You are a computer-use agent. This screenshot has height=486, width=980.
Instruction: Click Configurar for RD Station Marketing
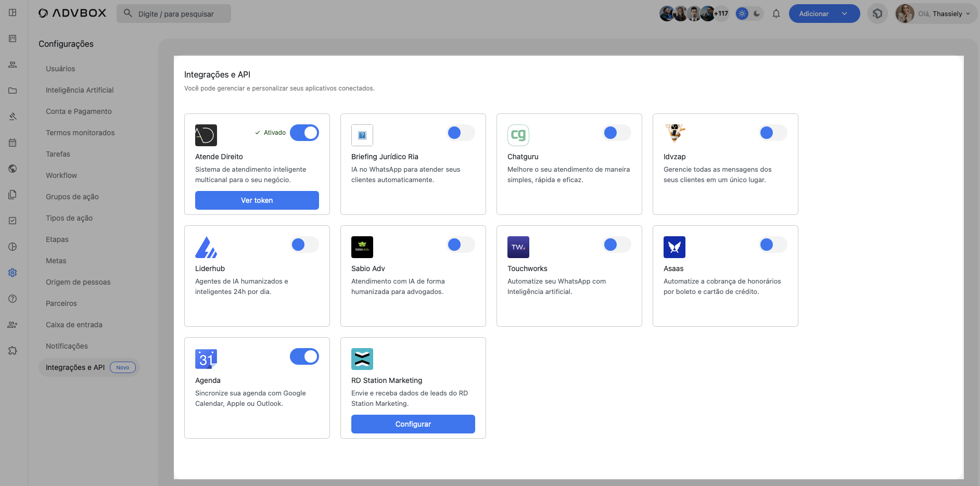(x=413, y=424)
